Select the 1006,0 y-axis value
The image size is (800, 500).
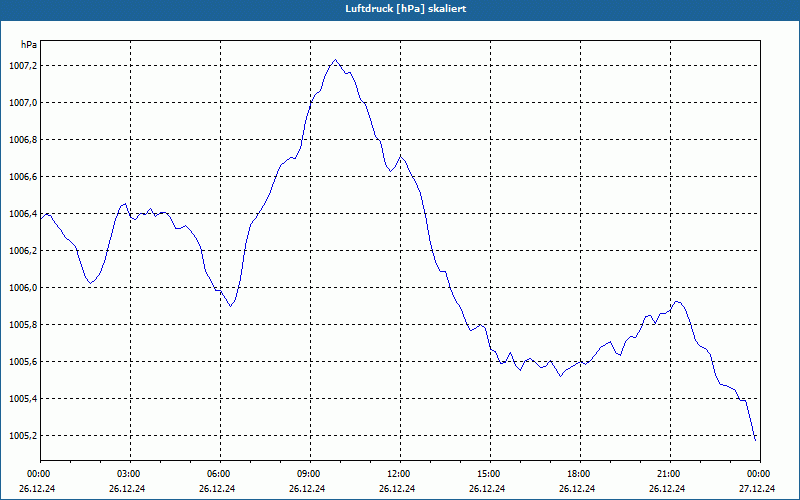23,288
